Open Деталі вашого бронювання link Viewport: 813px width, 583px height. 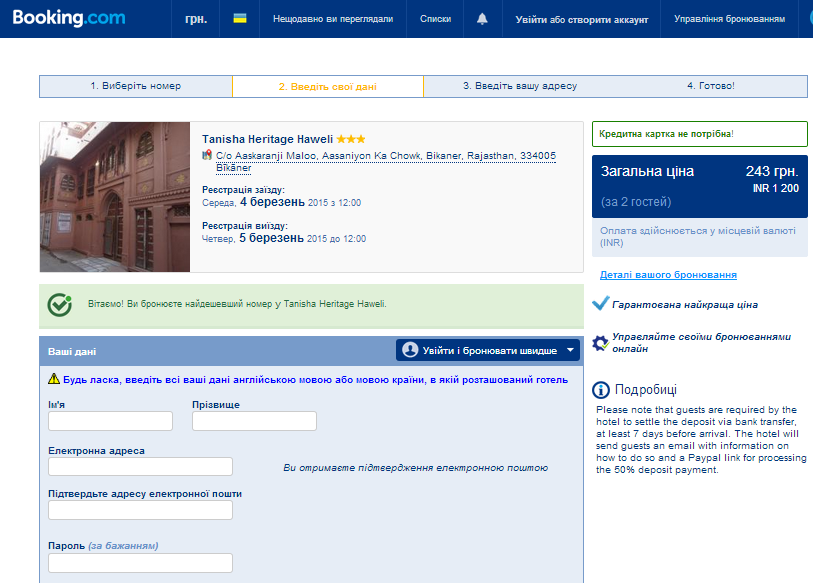(668, 275)
